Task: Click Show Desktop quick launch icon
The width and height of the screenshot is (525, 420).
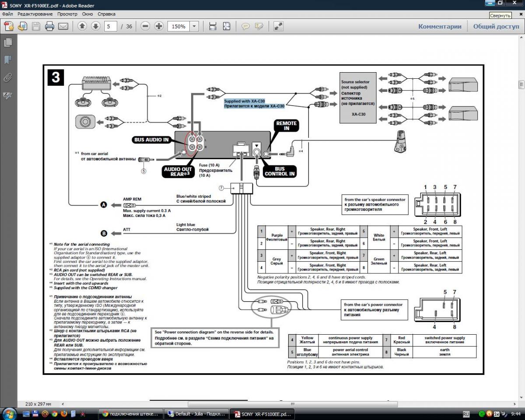Action: point(26,414)
